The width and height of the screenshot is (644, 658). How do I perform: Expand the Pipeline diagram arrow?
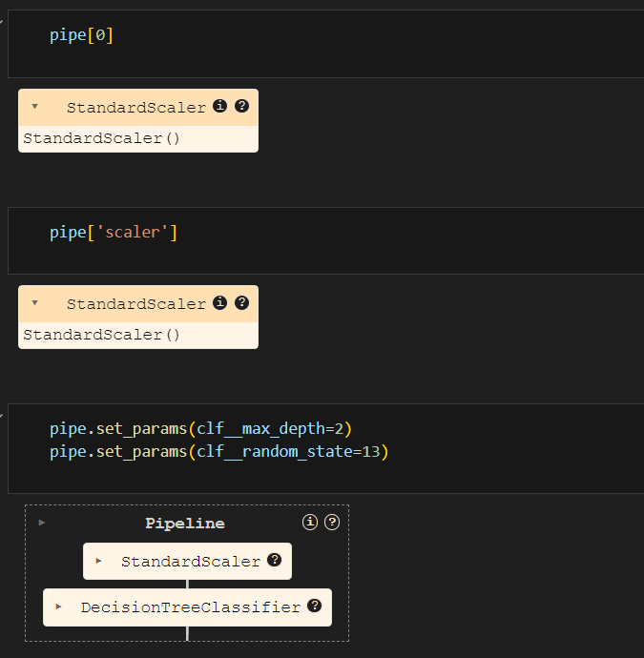[42, 523]
